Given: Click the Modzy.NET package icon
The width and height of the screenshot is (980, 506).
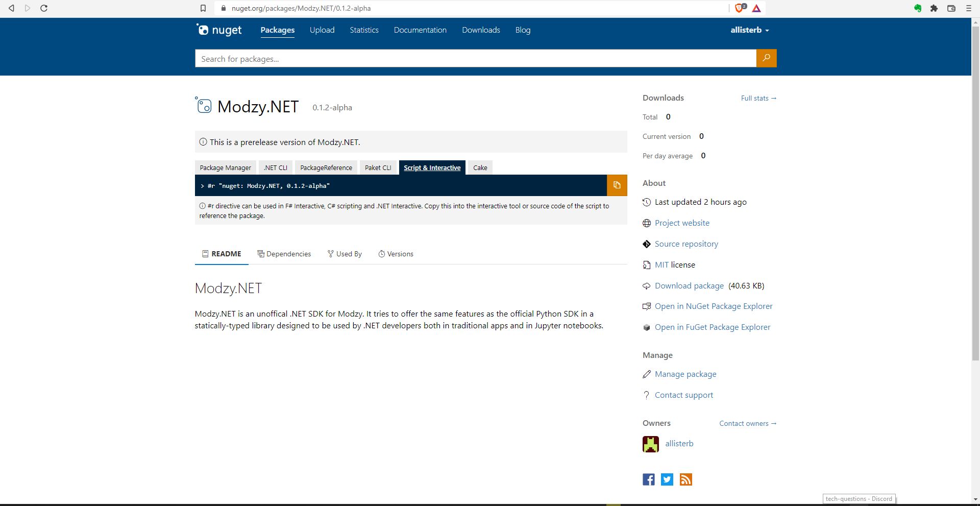Looking at the screenshot, I should coord(203,105).
